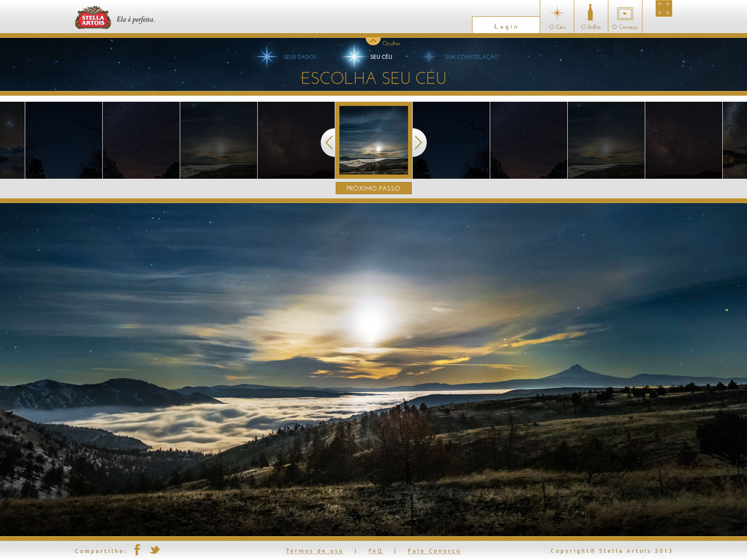This screenshot has width=747, height=560.
Task: Share on Facebook
Action: (x=137, y=550)
